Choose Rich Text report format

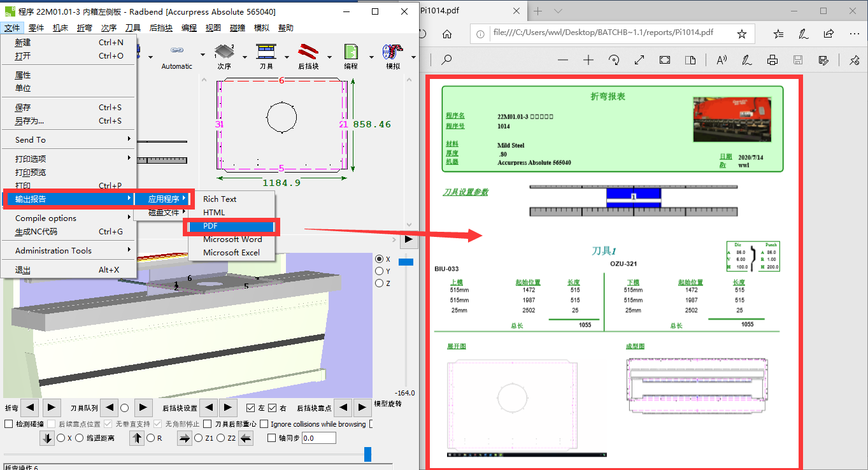231,199
